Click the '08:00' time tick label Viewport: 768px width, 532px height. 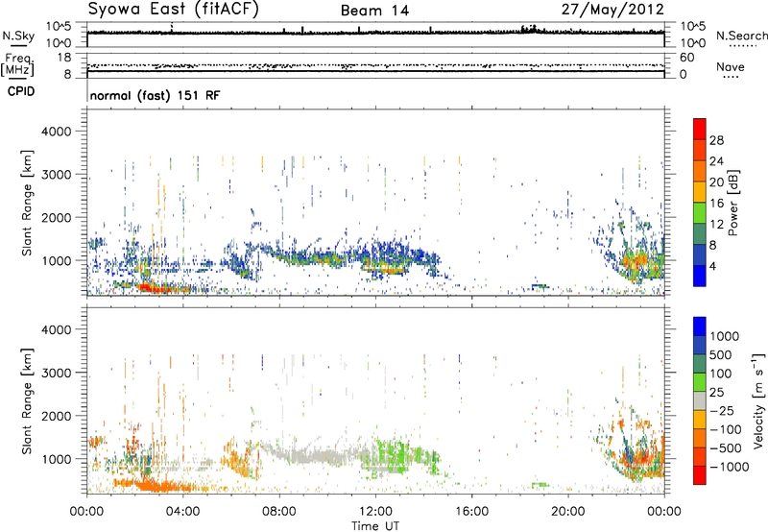point(279,512)
